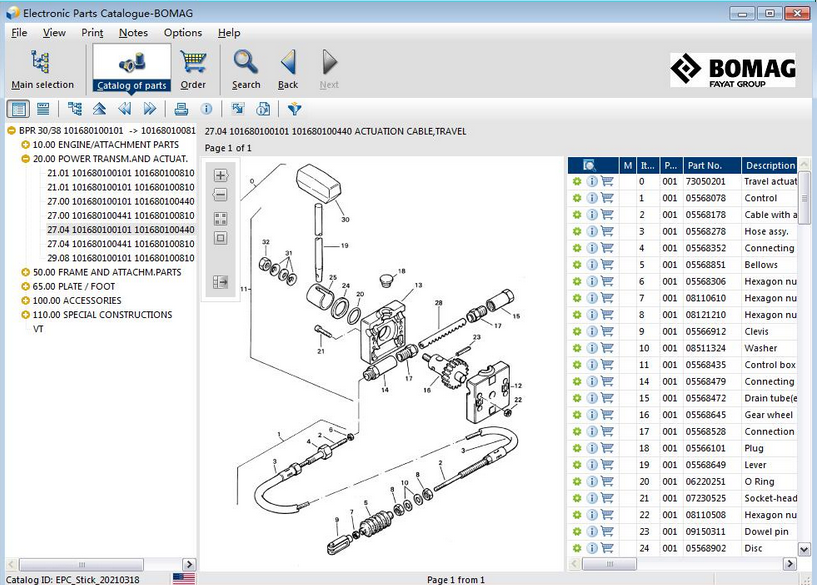
Task: Open the Print menu
Action: click(92, 32)
